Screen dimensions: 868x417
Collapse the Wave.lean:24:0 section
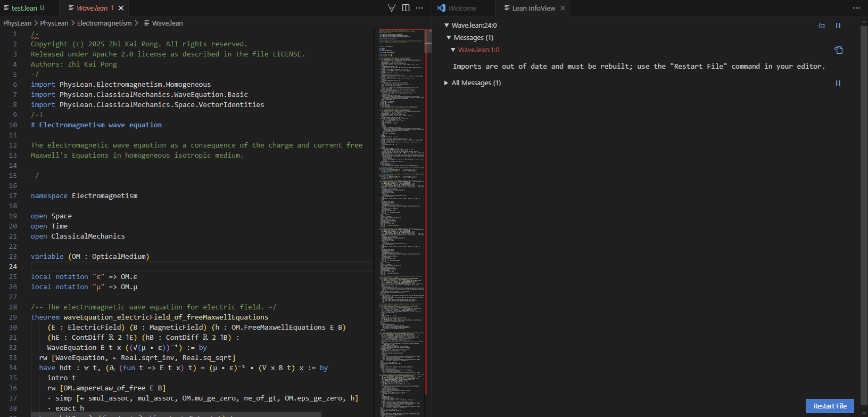point(447,25)
